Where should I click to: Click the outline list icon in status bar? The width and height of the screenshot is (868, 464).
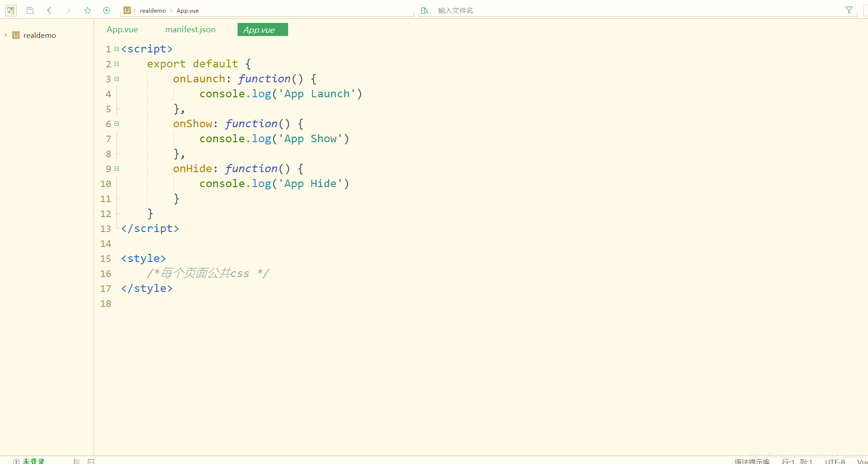pos(77,461)
